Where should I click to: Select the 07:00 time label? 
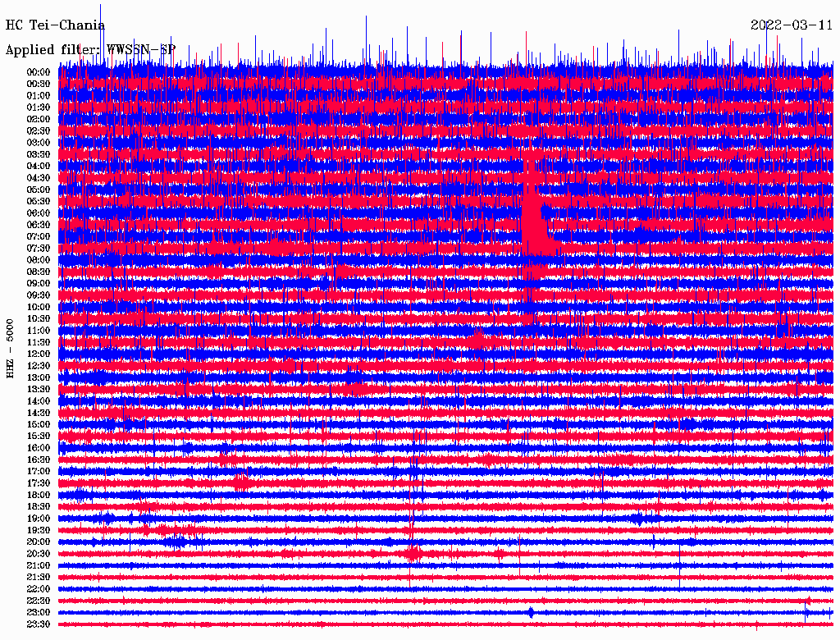pyautogui.click(x=39, y=237)
